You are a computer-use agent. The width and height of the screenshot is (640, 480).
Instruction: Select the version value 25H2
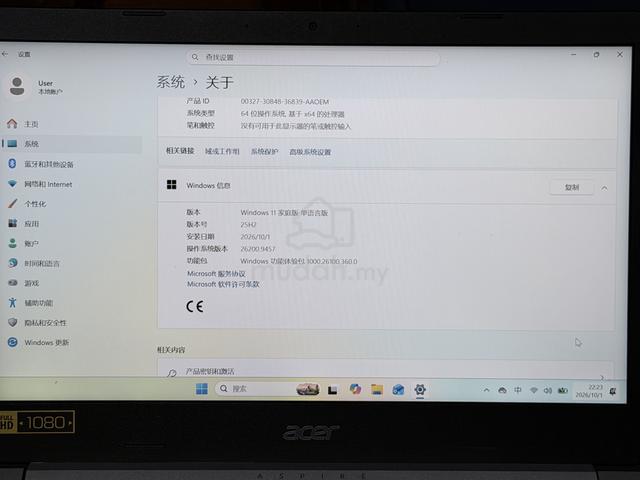coord(248,224)
